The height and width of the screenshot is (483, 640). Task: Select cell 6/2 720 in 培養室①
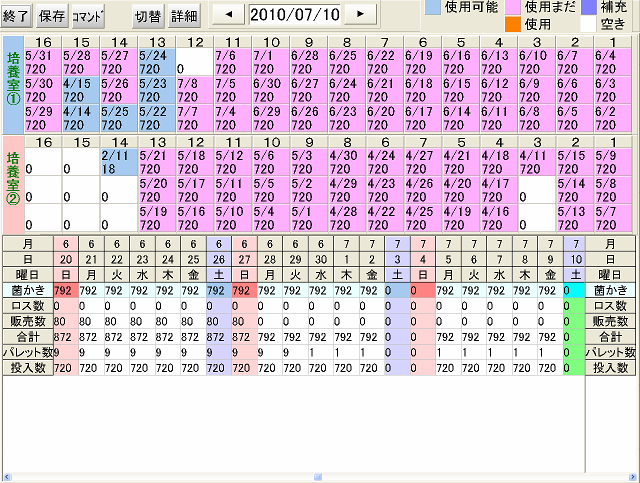pos(612,118)
